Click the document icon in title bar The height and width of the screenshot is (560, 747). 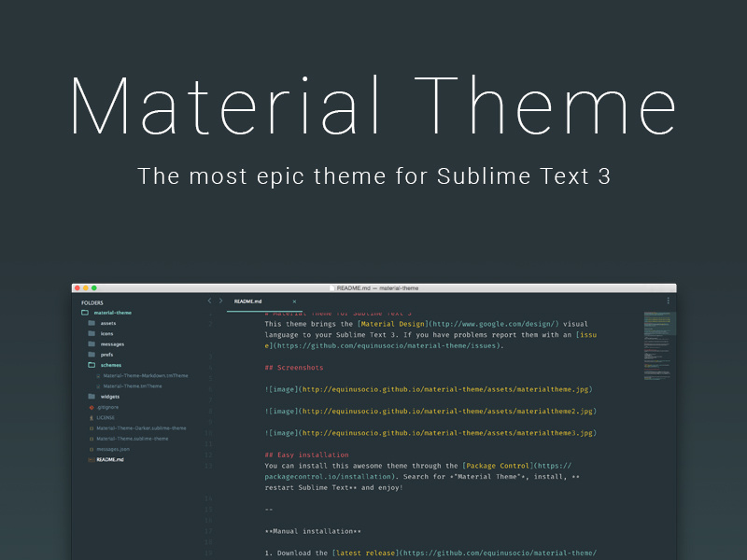332,288
